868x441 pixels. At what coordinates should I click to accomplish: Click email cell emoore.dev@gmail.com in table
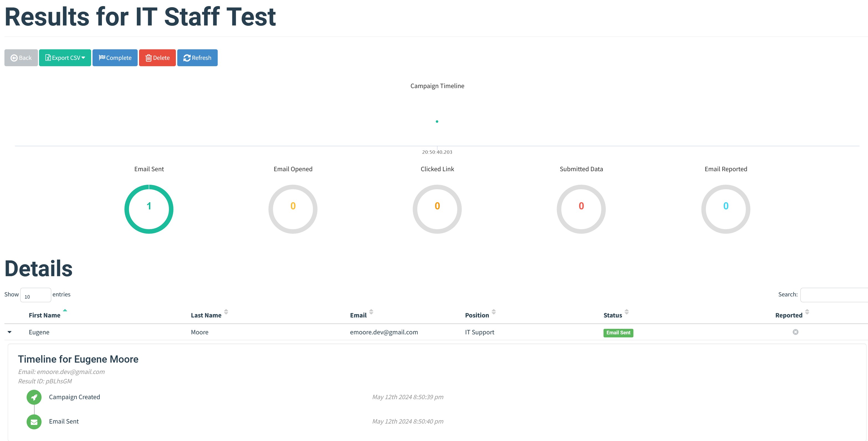[x=384, y=332]
